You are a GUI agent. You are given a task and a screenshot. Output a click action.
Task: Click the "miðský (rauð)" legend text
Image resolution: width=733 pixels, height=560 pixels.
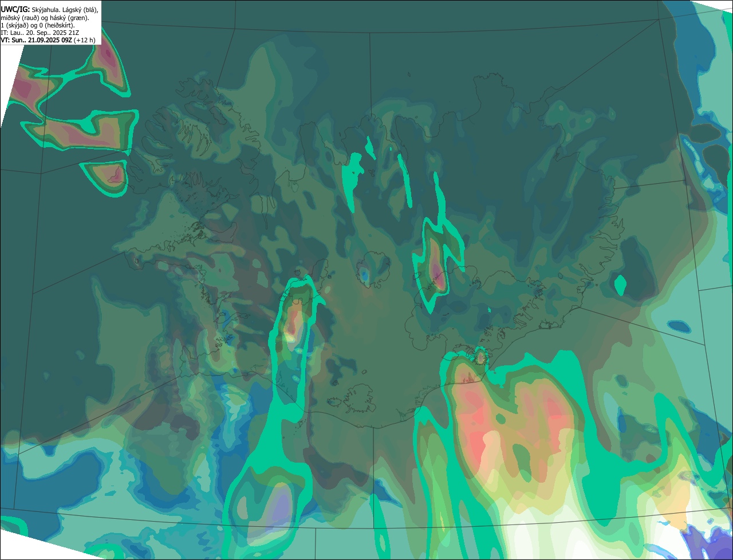pyautogui.click(x=20, y=18)
